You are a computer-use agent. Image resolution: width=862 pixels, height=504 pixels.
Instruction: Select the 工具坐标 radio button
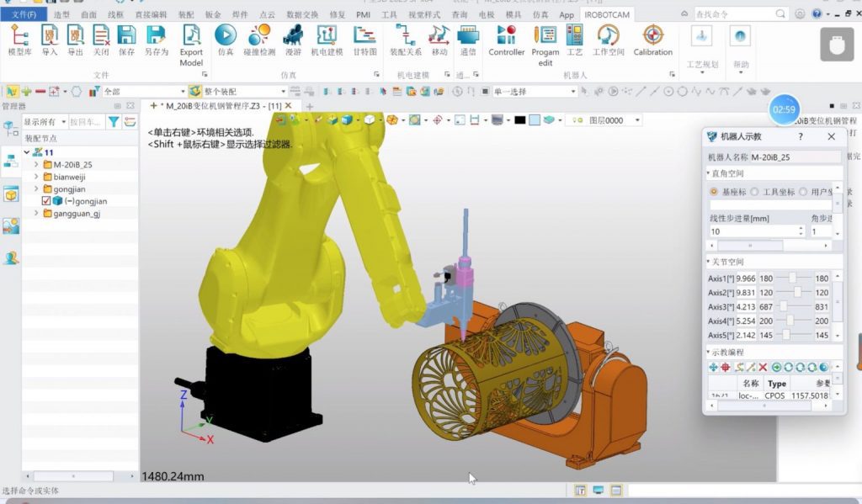coord(754,192)
